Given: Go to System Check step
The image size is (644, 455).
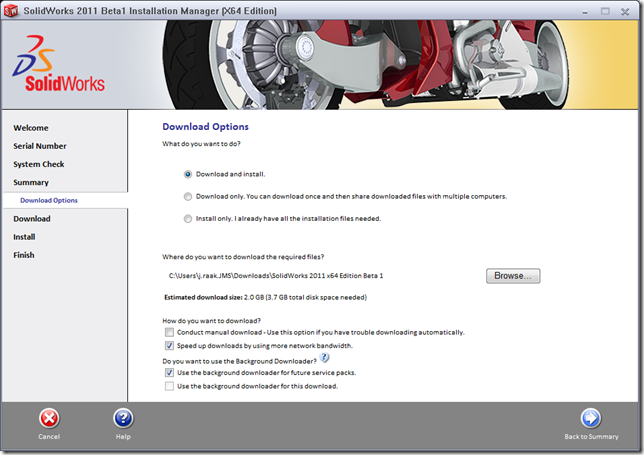Looking at the screenshot, I should point(39,164).
